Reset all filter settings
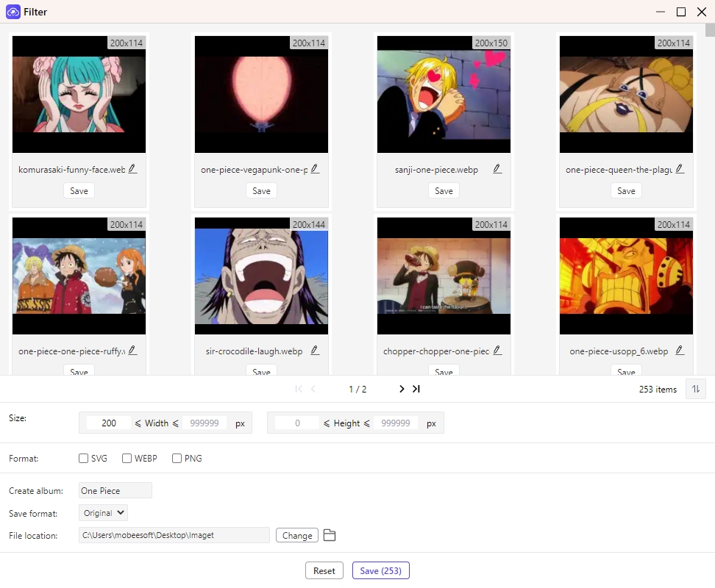Image resolution: width=715 pixels, height=588 pixels. pos(324,570)
